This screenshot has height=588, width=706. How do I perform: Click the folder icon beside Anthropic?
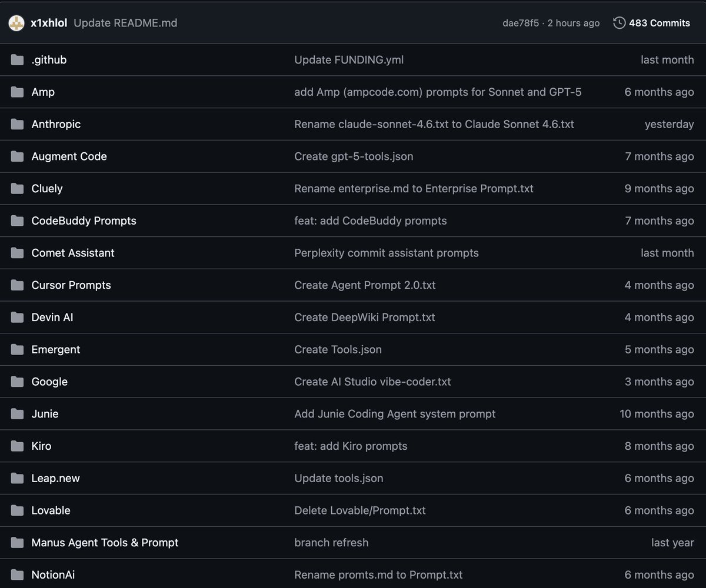(x=17, y=124)
